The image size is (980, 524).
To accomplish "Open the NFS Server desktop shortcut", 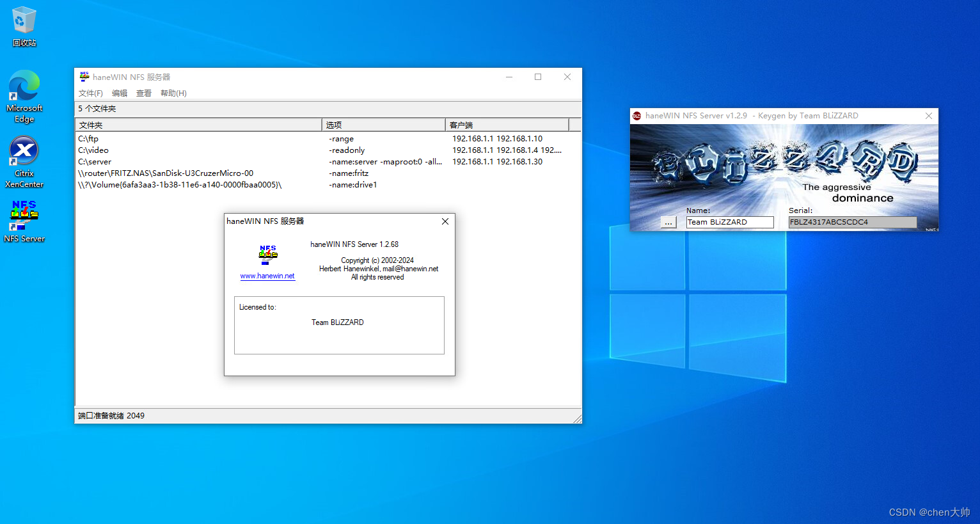I will [x=24, y=221].
